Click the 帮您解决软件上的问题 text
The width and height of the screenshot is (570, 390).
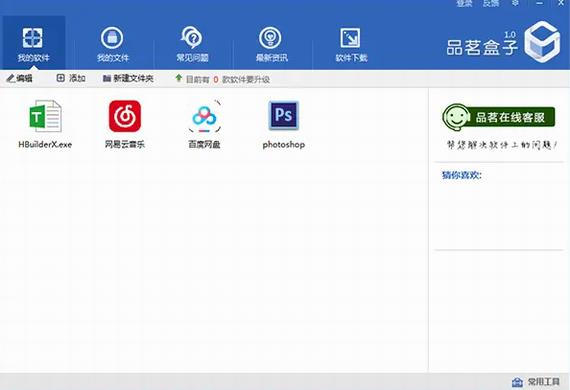[502, 145]
